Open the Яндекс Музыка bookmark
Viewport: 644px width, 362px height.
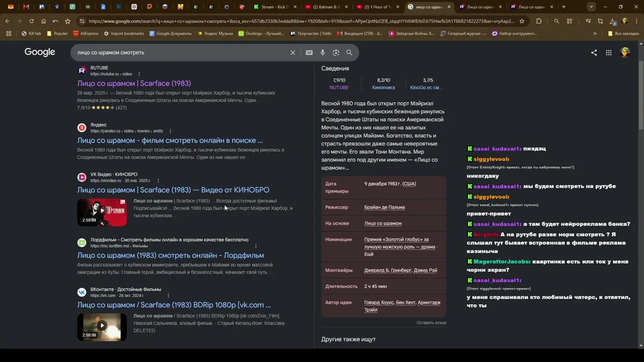215,34
